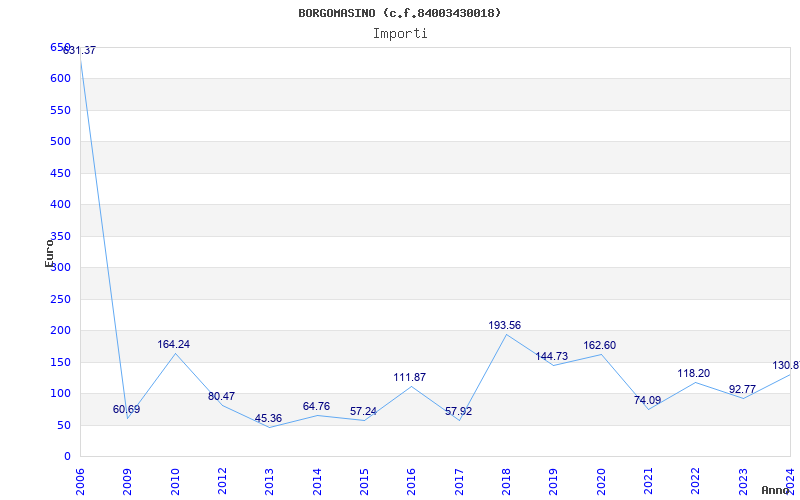The height and width of the screenshot is (500, 800).
Task: Click the y-axis value 300
Action: click(x=60, y=267)
